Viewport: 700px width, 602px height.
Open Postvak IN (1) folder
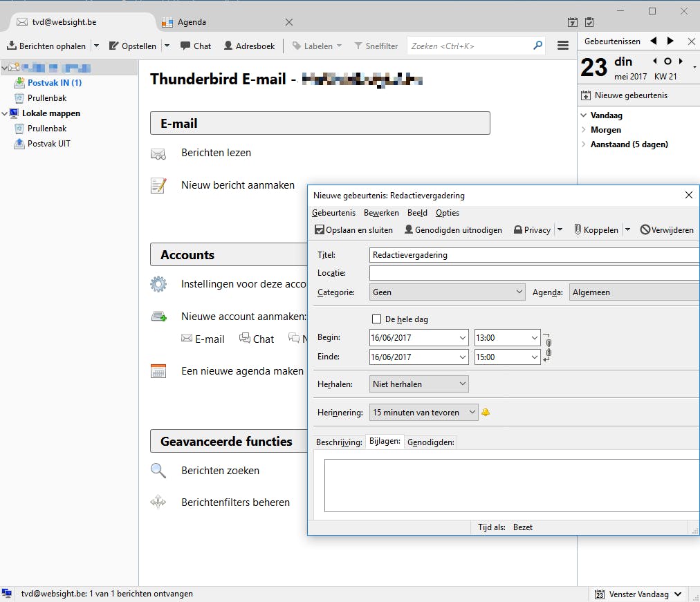pos(55,82)
